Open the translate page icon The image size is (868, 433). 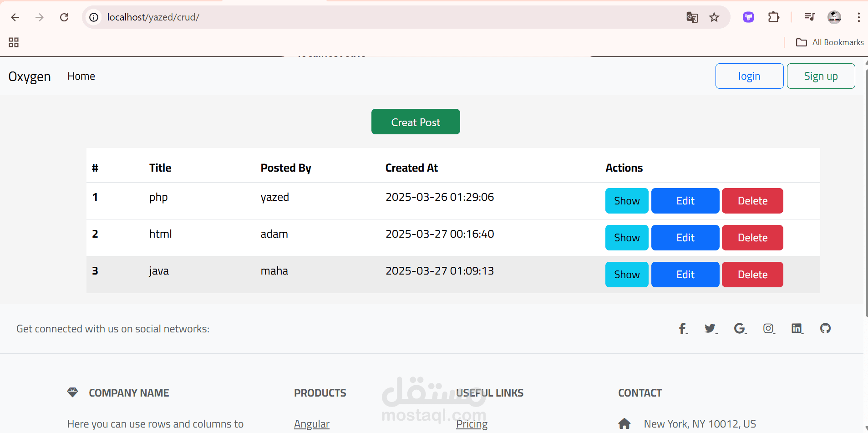coord(692,17)
